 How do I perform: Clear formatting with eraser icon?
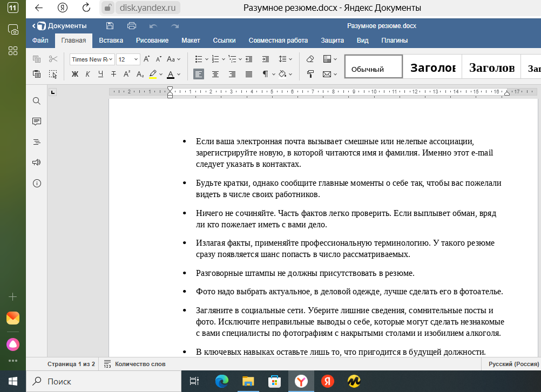(x=310, y=59)
